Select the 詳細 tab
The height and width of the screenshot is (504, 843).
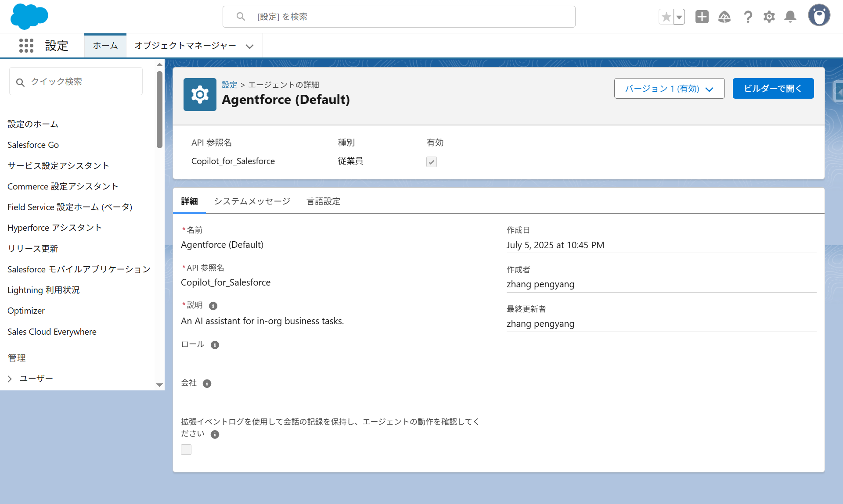point(189,201)
